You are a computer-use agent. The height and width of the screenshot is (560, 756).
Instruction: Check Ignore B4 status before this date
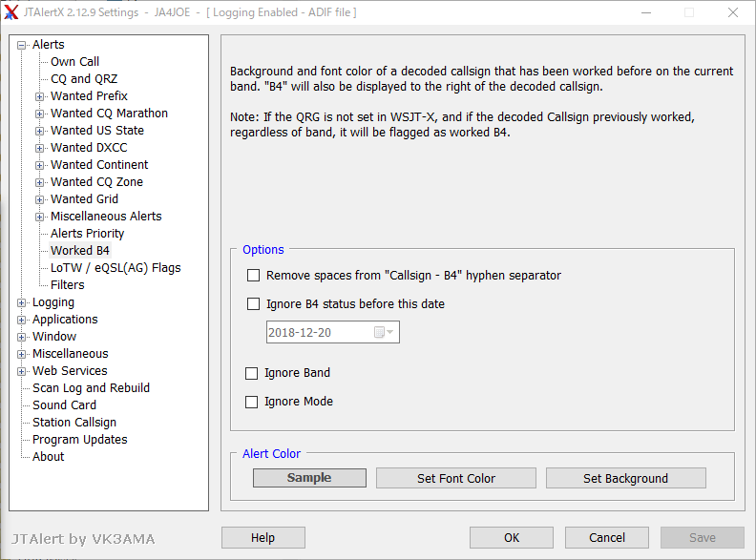click(253, 304)
